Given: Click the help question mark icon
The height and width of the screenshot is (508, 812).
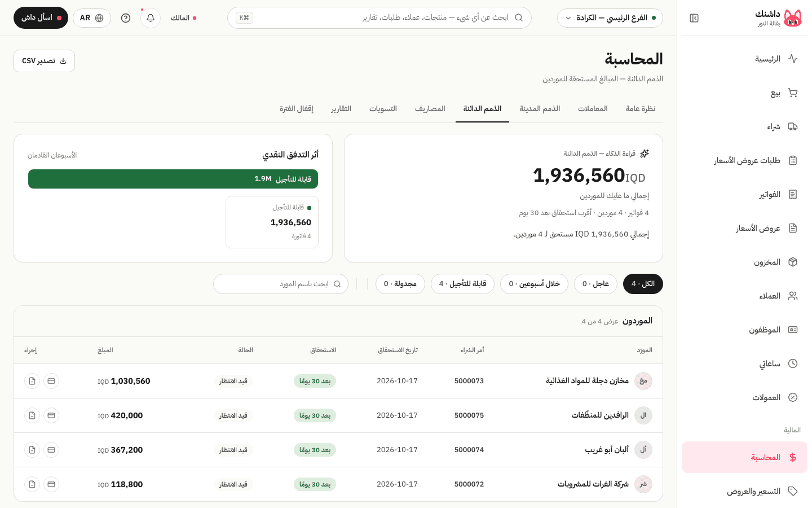Looking at the screenshot, I should 126,18.
